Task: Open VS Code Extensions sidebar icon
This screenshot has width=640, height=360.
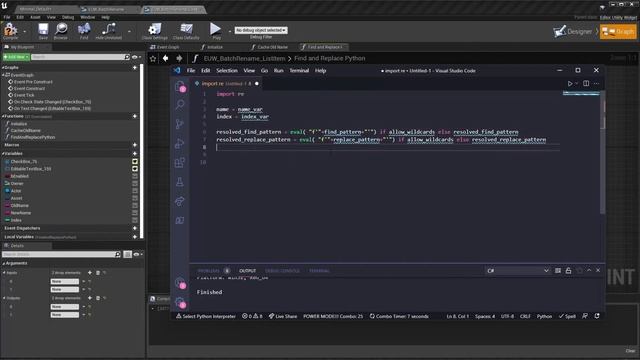Action: (180, 162)
